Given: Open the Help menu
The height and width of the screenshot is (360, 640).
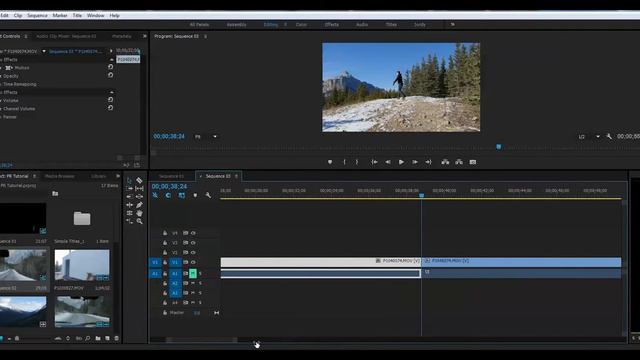Looking at the screenshot, I should (x=114, y=16).
